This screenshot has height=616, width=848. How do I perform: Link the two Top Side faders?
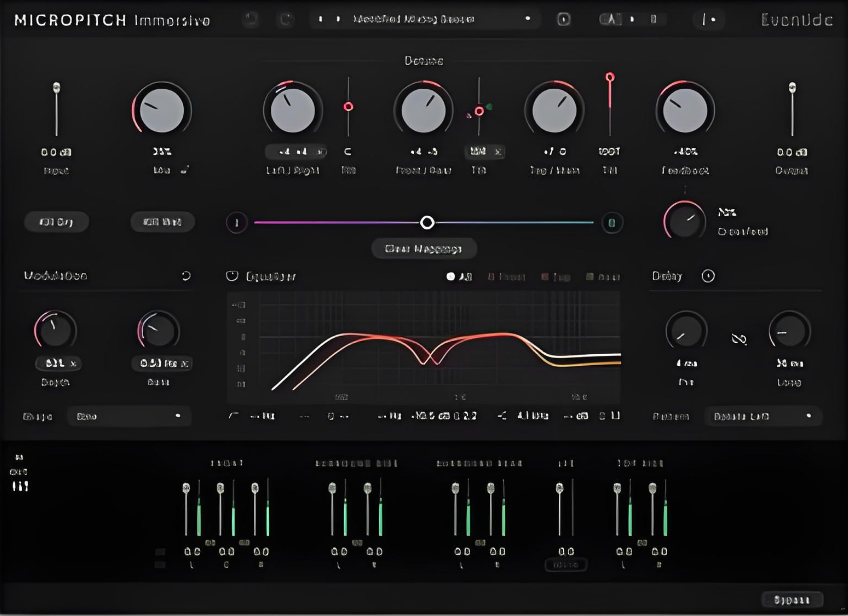641,542
